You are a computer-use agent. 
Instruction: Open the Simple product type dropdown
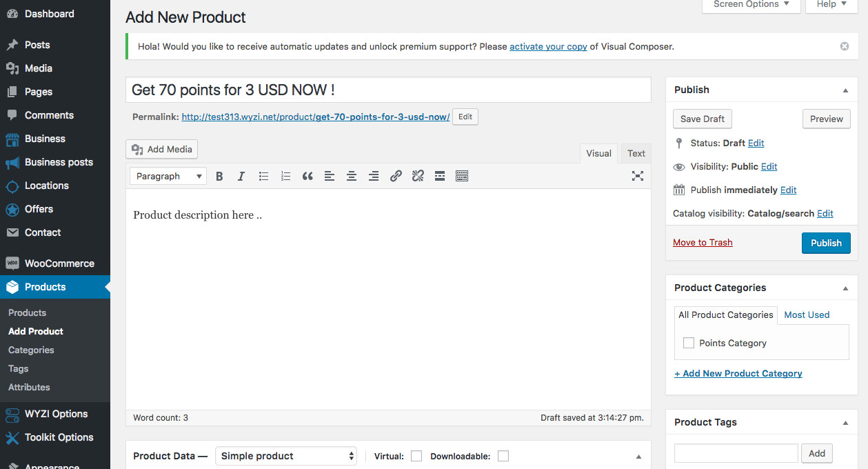(286, 456)
